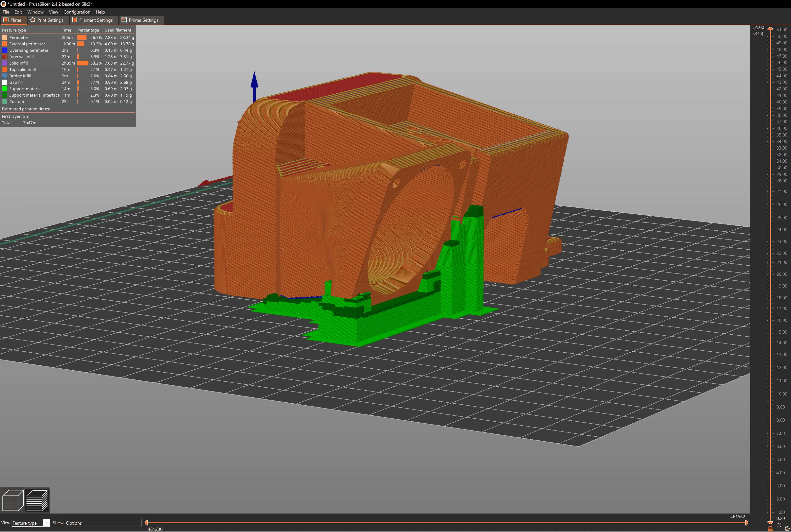This screenshot has height=532, width=791.
Task: Expand the Show Options dropdown
Action: click(103, 523)
